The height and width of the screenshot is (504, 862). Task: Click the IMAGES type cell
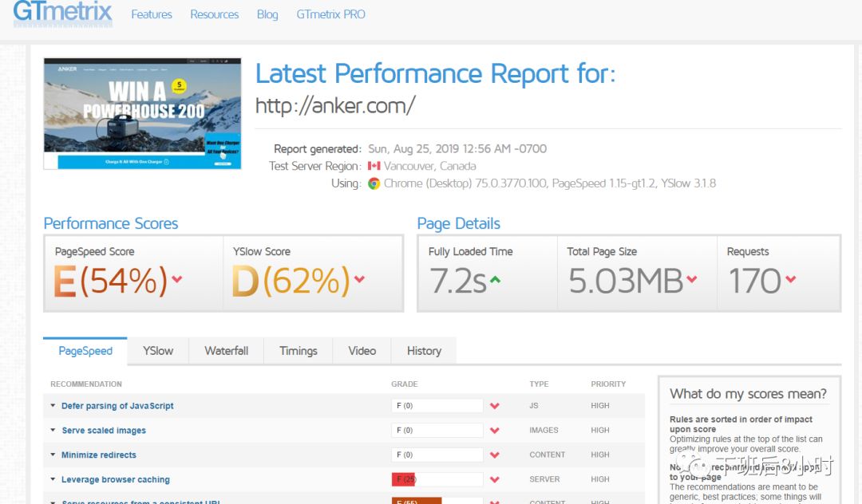click(544, 431)
